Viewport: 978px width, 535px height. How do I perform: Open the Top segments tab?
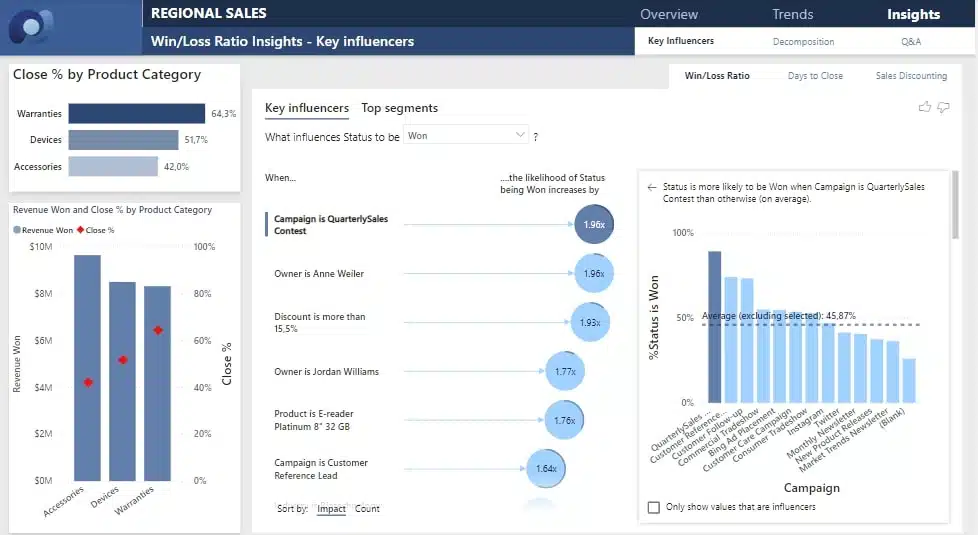399,108
